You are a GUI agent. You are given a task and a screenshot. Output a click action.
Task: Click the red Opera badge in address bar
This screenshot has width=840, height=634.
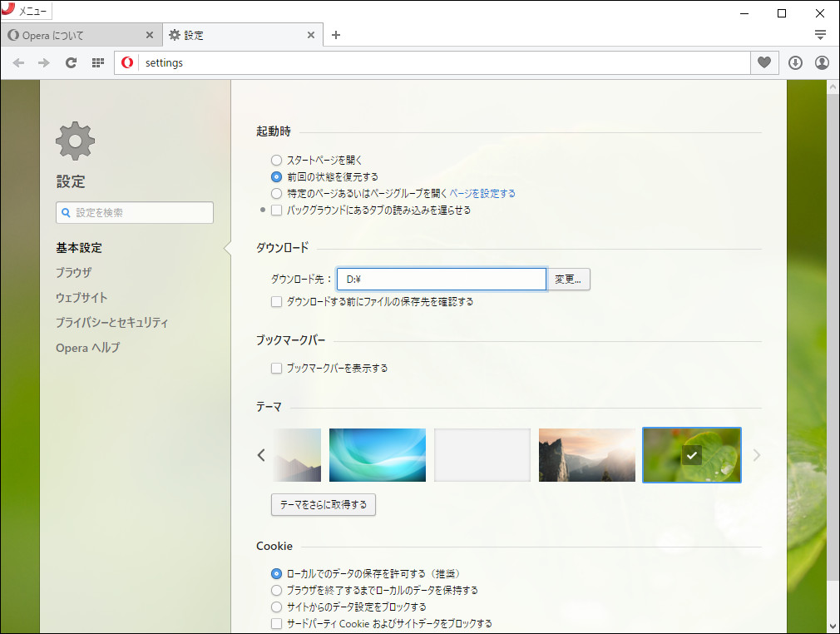(x=126, y=62)
